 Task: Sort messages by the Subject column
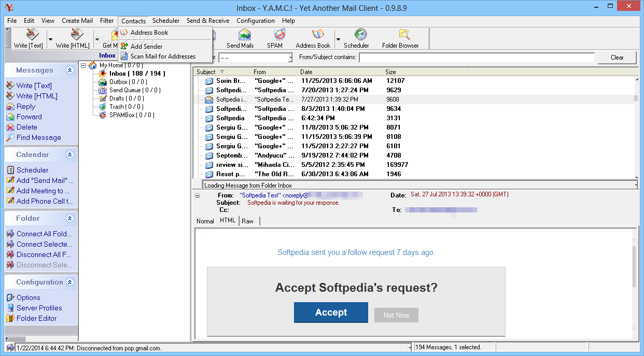[x=221, y=72]
